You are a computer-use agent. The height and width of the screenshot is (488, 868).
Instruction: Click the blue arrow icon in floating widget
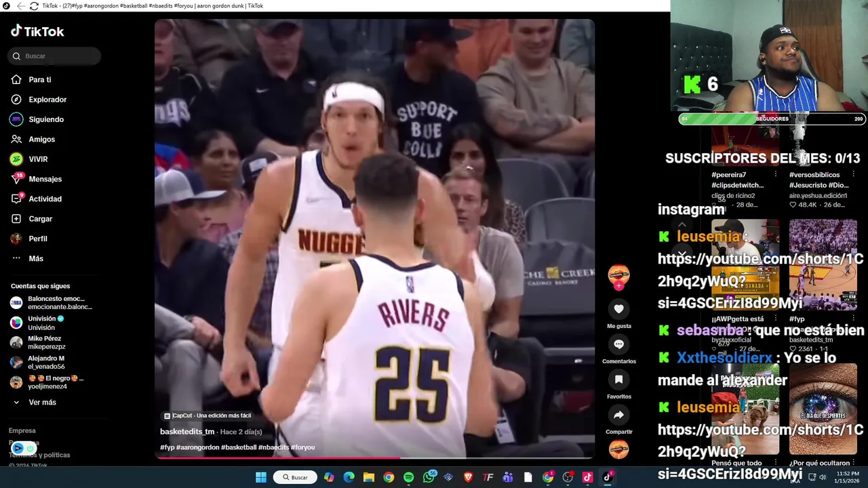pos(18,448)
